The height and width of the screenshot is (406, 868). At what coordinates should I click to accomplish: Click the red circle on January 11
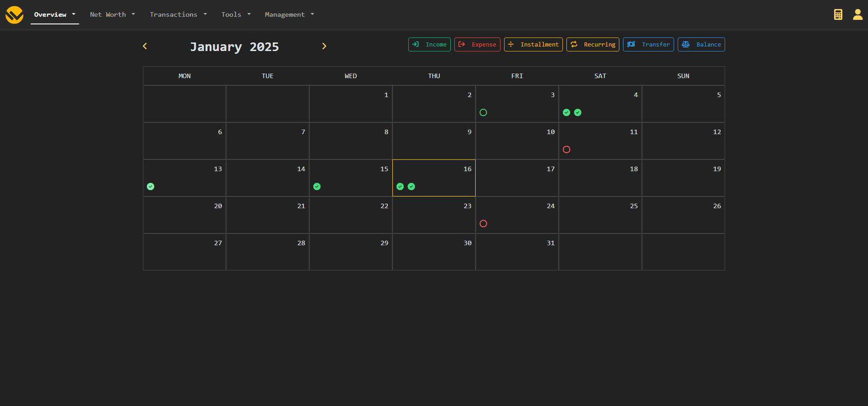point(566,149)
